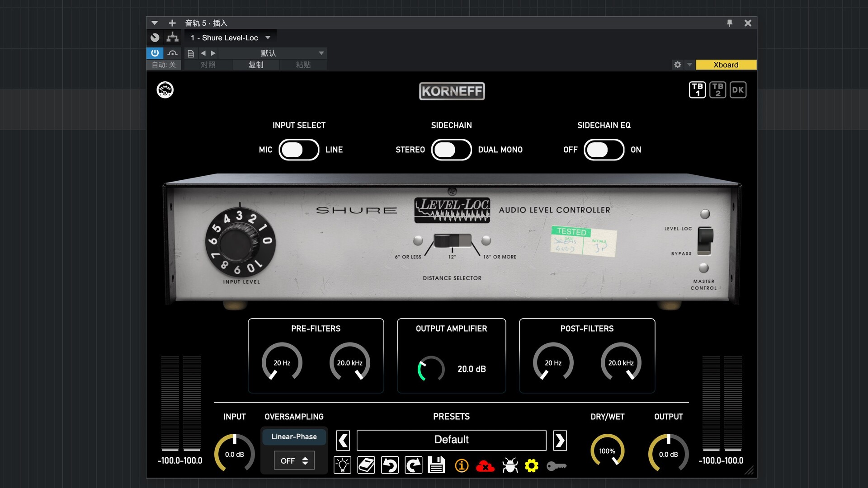
Task: Go to next preset arrow button
Action: pos(560,440)
